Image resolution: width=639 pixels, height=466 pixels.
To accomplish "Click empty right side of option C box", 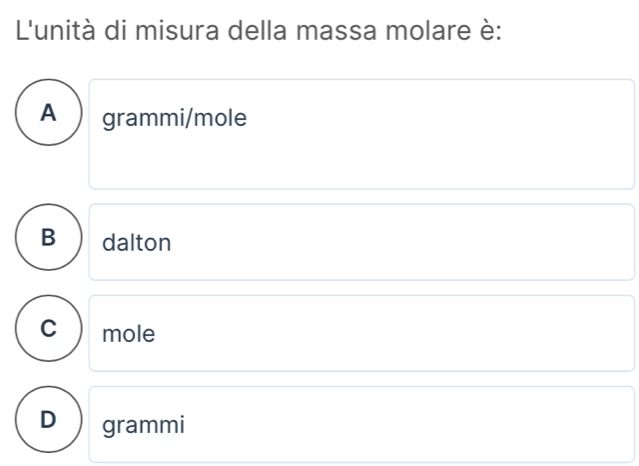I will click(450, 334).
